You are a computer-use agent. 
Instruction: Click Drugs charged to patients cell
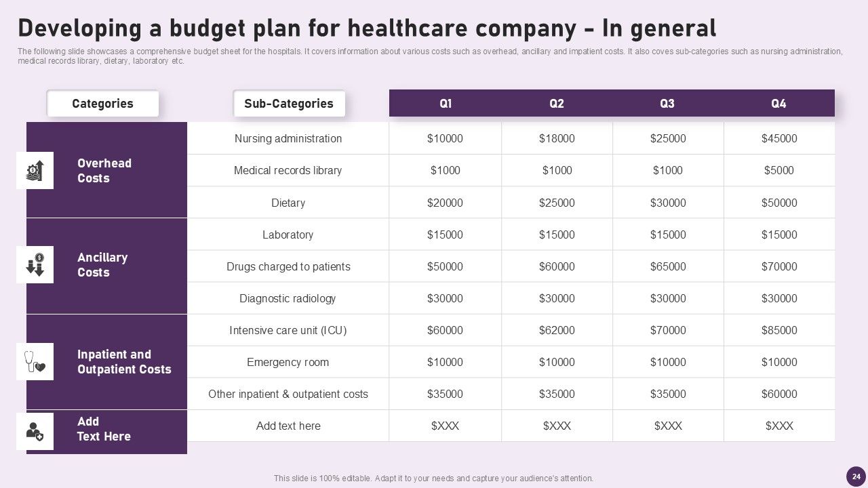(288, 266)
